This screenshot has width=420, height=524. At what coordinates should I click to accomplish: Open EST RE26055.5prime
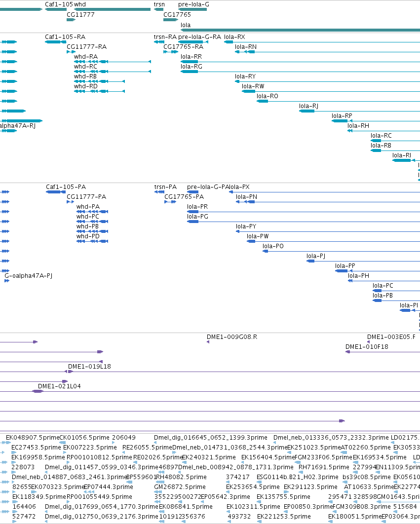click(147, 448)
